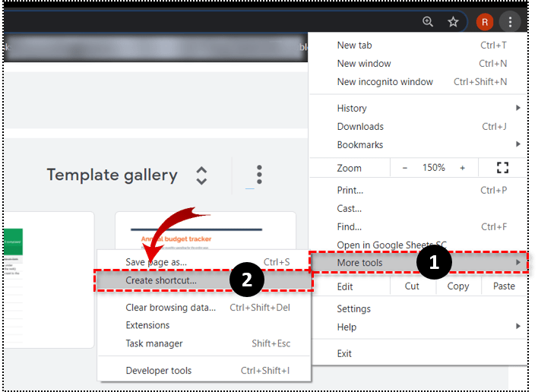Click the bookmark star icon
This screenshot has width=538, height=392.
click(454, 22)
